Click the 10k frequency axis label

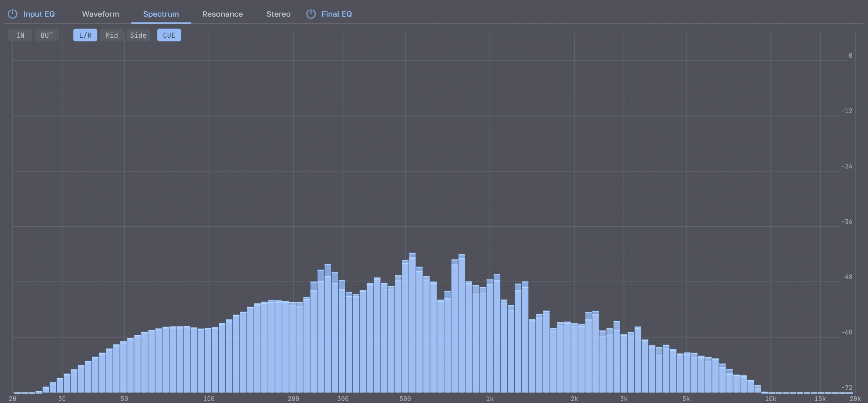771,399
